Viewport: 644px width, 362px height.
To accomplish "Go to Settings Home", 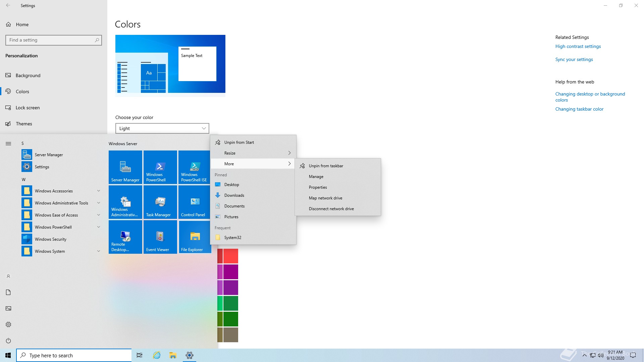I will point(54,24).
